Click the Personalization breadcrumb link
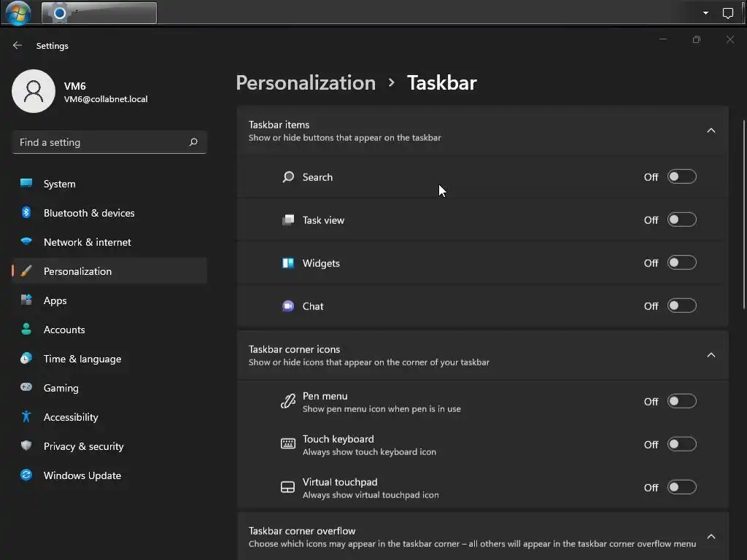 pos(306,82)
